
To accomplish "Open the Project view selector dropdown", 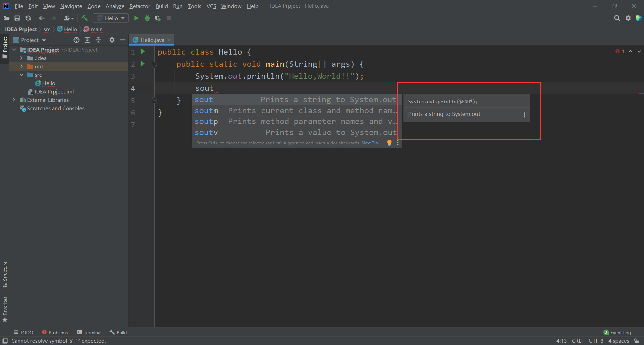I will (30, 40).
